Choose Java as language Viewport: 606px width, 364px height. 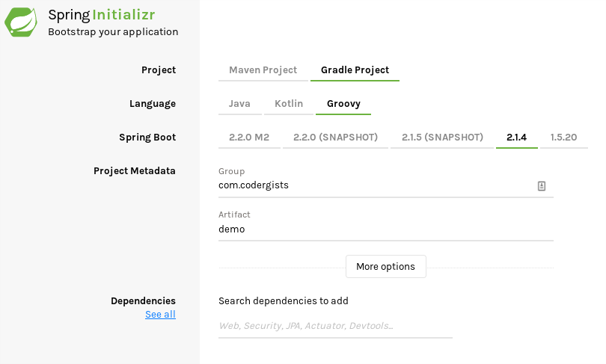[x=239, y=104]
